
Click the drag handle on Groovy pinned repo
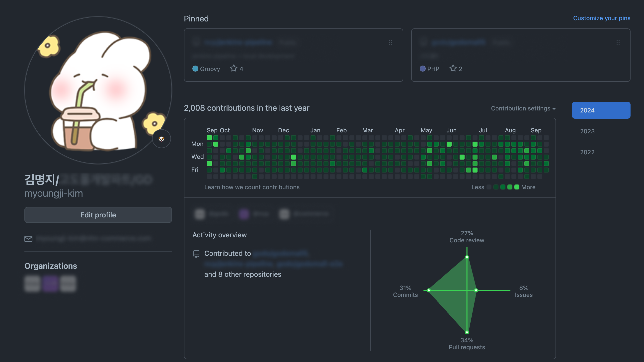(x=391, y=42)
